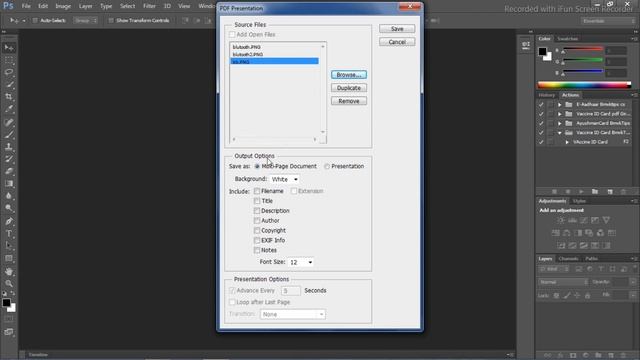The image size is (640, 360).
Task: Add a Curves adjustment
Action: (x=584, y=220)
